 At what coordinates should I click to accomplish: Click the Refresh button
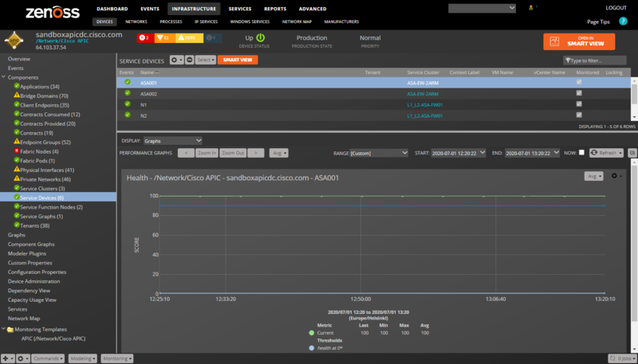(x=606, y=153)
